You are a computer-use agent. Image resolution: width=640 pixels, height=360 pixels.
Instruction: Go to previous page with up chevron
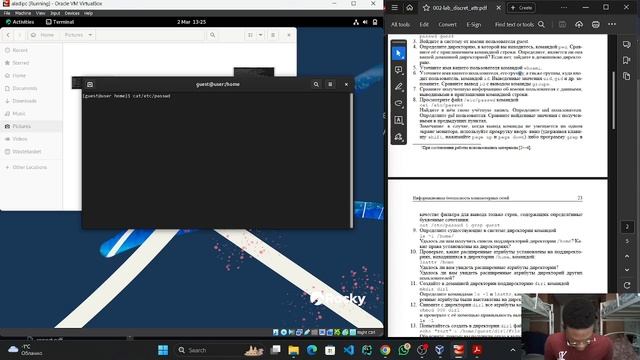point(627,256)
